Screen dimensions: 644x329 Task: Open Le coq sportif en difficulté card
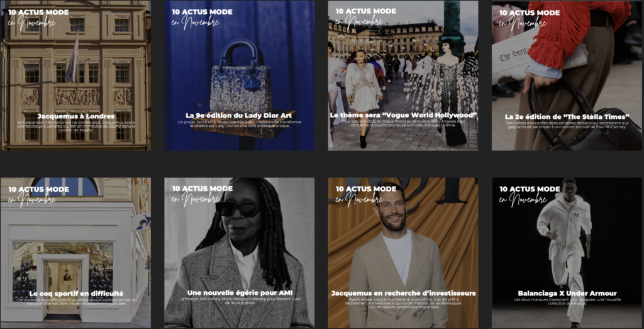point(75,253)
